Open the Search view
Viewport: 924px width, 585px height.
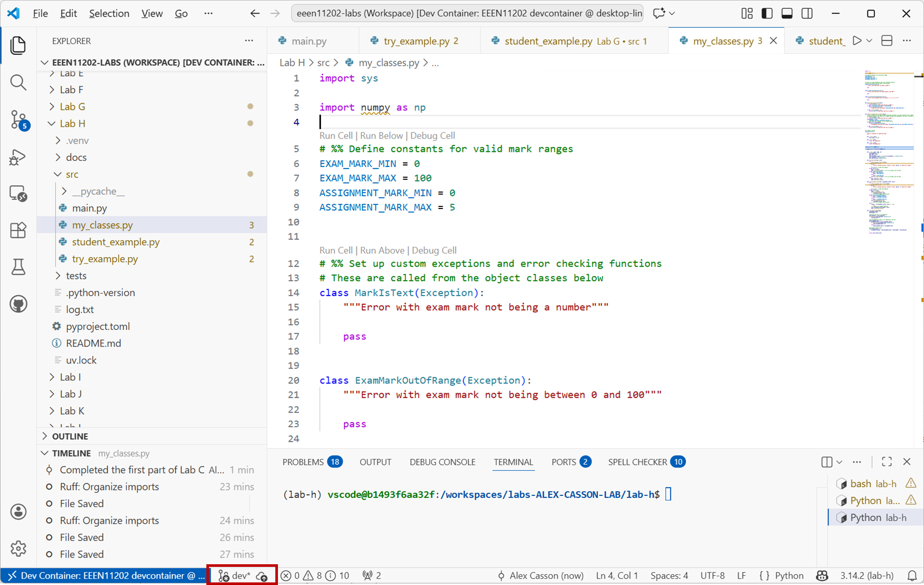pyautogui.click(x=18, y=82)
